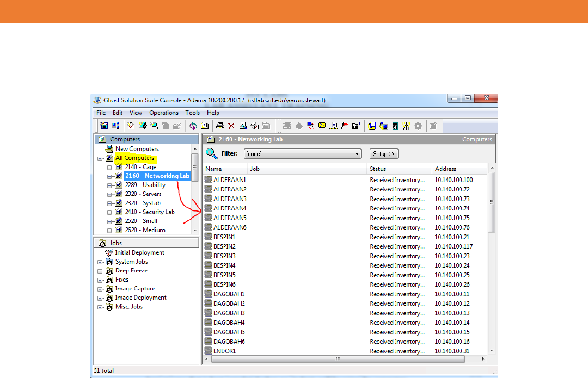Open the Help menu
Image resolution: width=588 pixels, height=378 pixels.
click(x=213, y=113)
